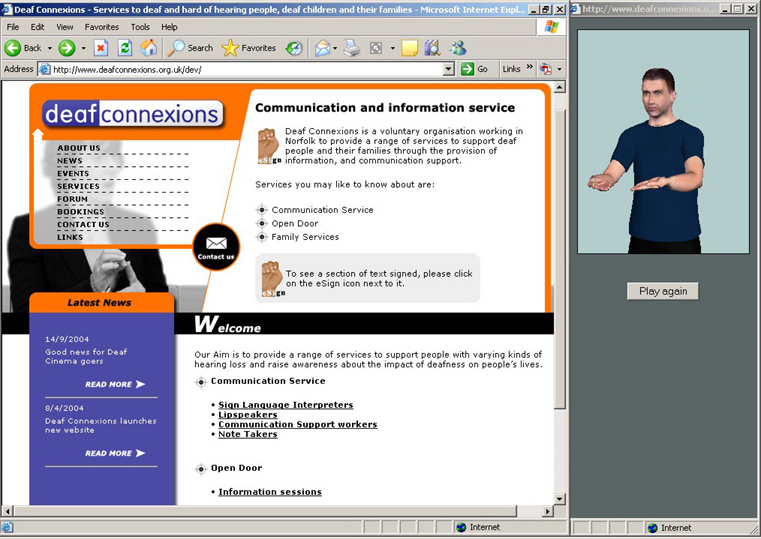Open dropdown arrow beside PDF icon
This screenshot has height=539, width=761.
point(559,69)
